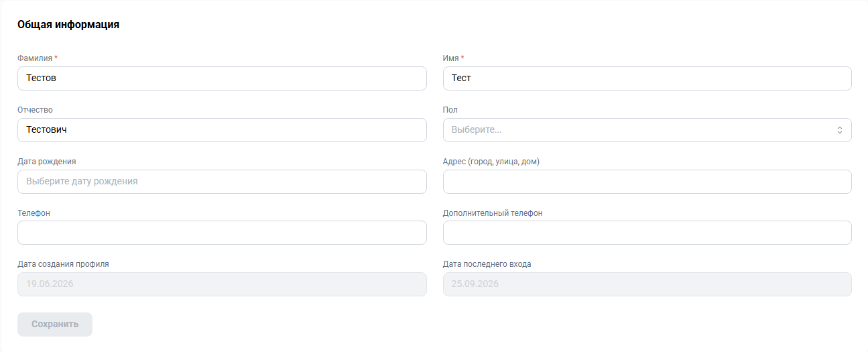This screenshot has width=868, height=352.
Task: Click the Телефон label
Action: coord(34,213)
